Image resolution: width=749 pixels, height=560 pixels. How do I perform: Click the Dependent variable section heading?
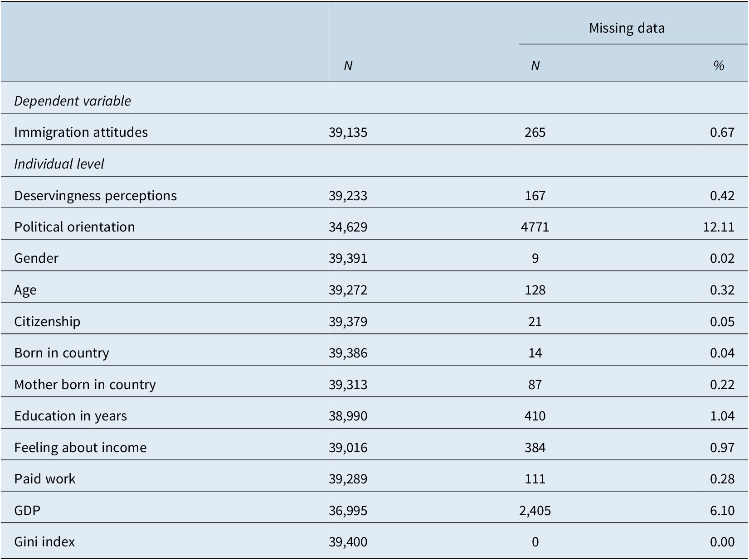73,101
